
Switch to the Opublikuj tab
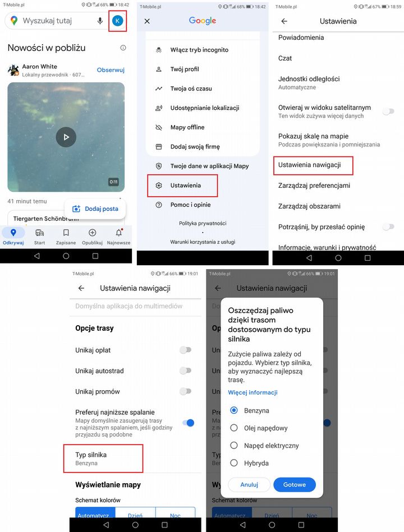pyautogui.click(x=93, y=237)
